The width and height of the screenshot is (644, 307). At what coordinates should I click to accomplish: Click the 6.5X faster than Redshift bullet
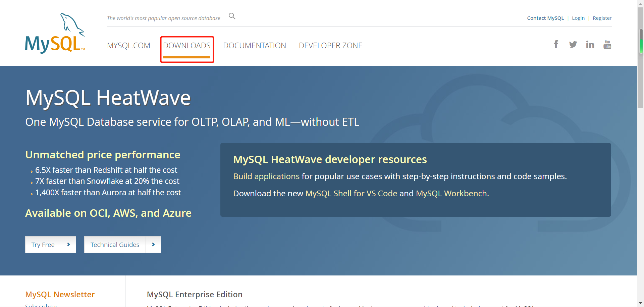coord(106,170)
